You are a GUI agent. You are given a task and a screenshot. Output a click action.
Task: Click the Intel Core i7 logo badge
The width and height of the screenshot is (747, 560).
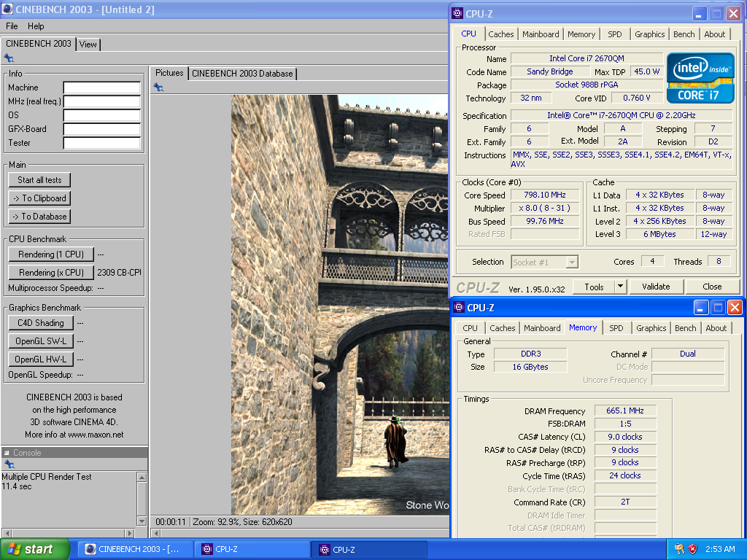(x=700, y=78)
